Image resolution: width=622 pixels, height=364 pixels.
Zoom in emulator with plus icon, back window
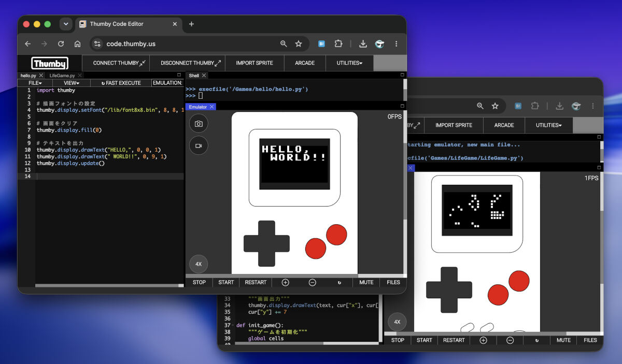click(483, 340)
